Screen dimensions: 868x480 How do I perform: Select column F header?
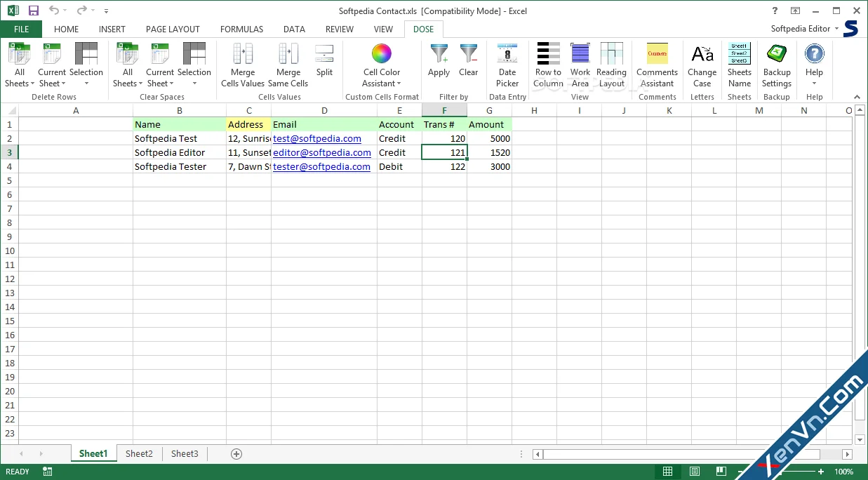[444, 110]
